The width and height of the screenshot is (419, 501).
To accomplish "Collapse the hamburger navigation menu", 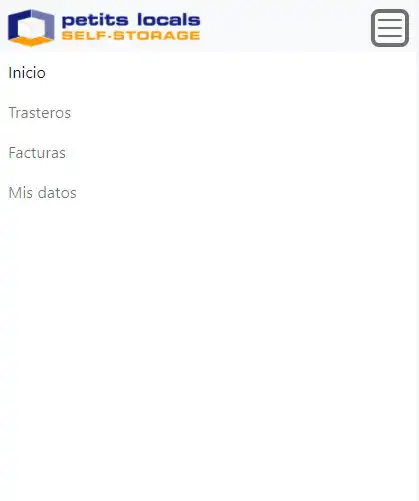I will (x=390, y=28).
